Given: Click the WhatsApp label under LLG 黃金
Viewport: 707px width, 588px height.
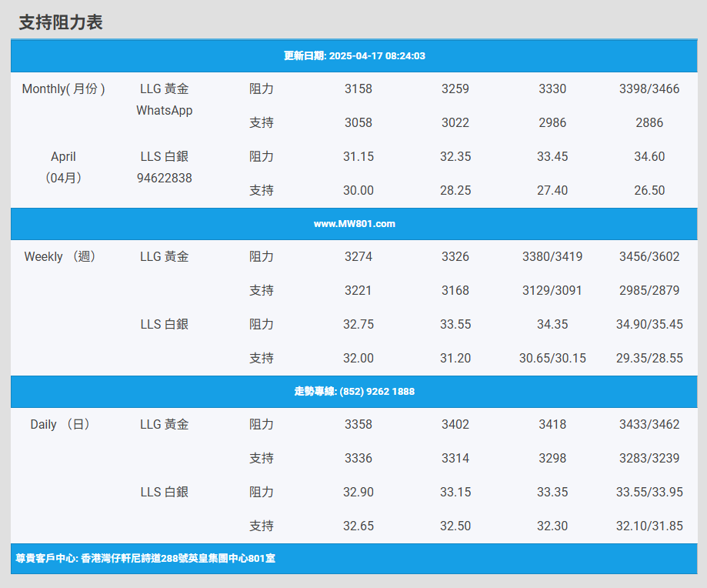Looking at the screenshot, I should (x=164, y=111).
